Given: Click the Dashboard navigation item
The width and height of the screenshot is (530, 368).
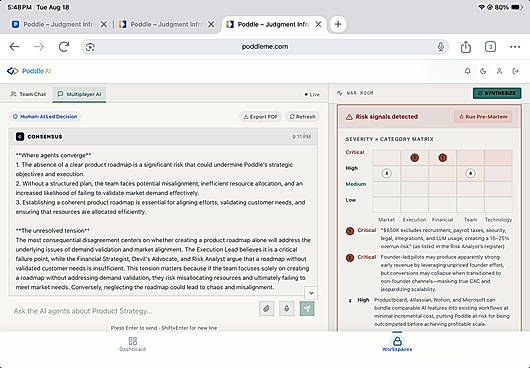Looking at the screenshot, I should click(x=132, y=344).
